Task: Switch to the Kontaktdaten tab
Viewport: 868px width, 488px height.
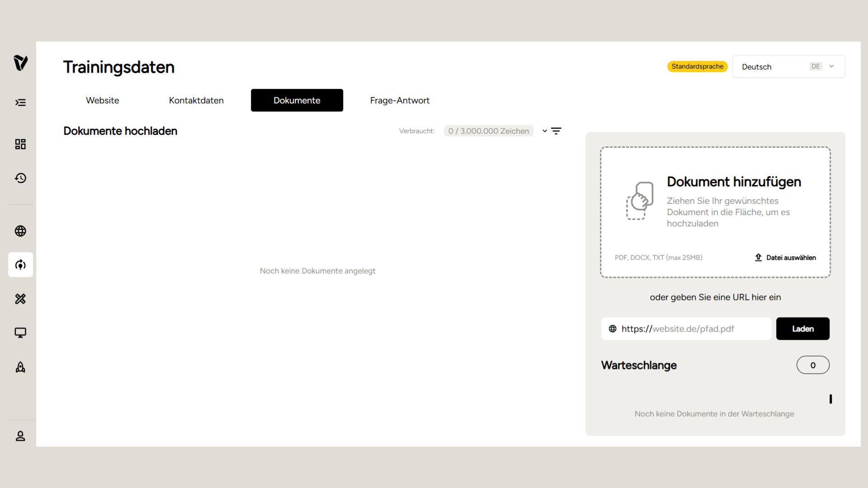Action: (x=196, y=100)
